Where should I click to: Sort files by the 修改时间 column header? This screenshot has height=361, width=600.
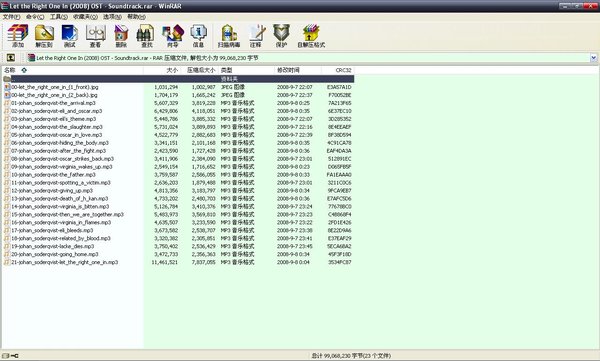click(x=298, y=70)
